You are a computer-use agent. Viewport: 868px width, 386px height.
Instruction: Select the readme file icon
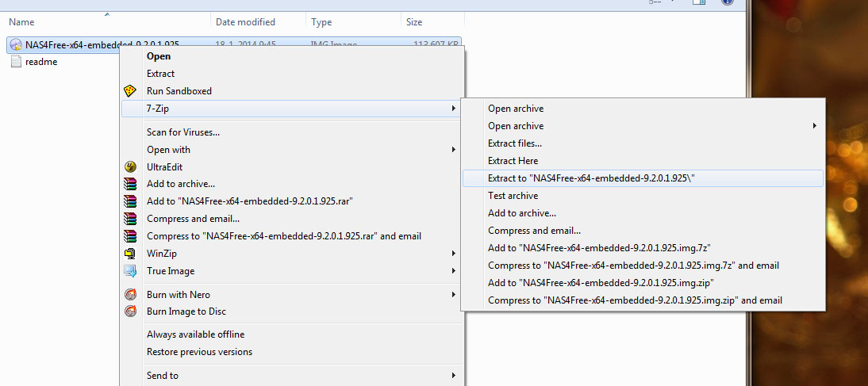16,62
